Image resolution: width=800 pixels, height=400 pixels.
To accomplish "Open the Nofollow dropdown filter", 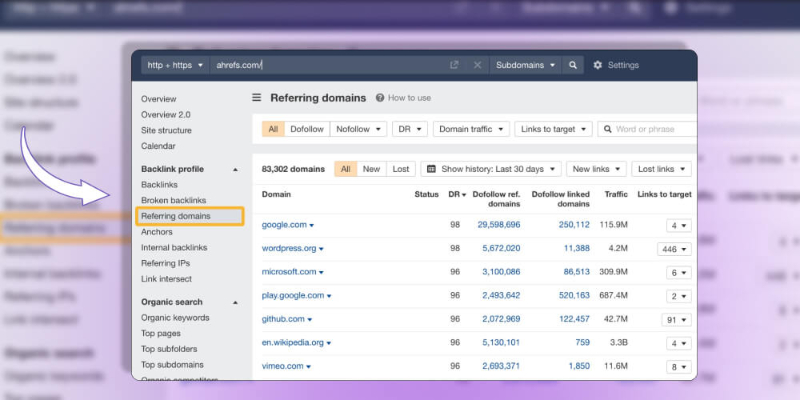I will coord(359,129).
